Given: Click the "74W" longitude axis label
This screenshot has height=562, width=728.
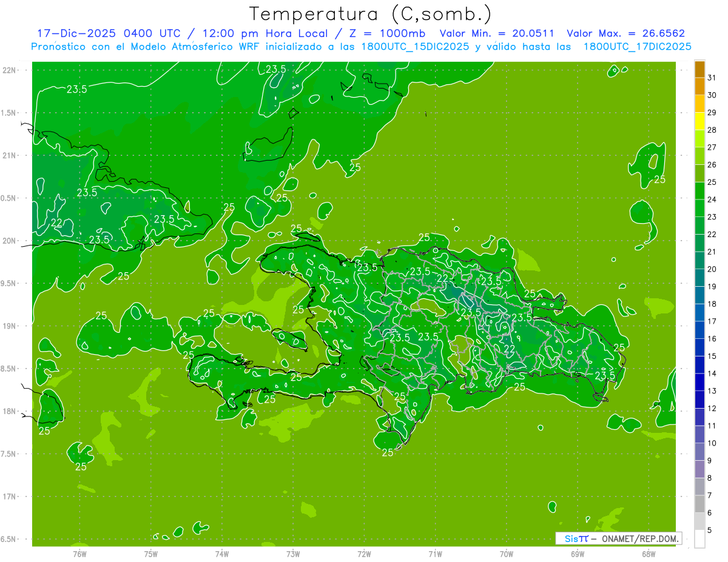Looking at the screenshot, I should click(x=222, y=554).
